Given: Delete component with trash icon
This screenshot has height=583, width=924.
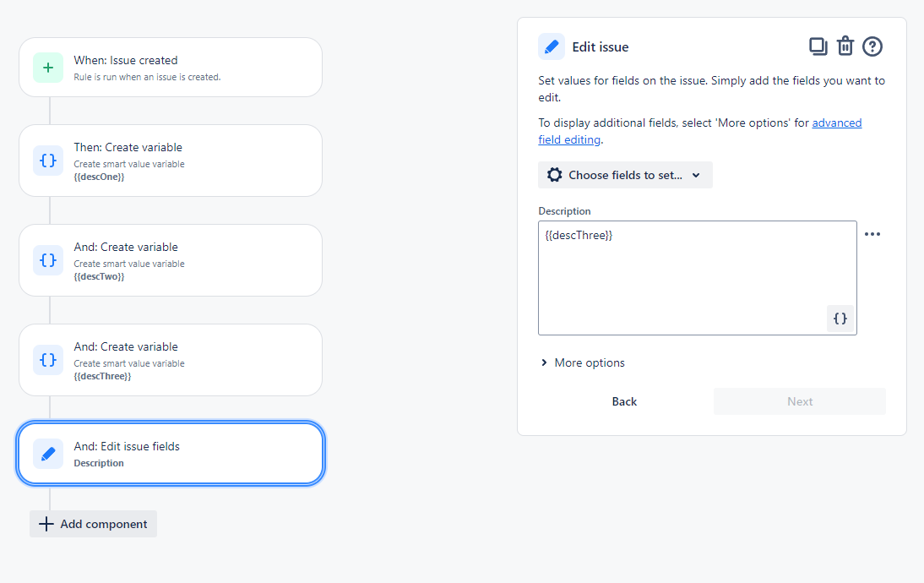Looking at the screenshot, I should coord(845,46).
